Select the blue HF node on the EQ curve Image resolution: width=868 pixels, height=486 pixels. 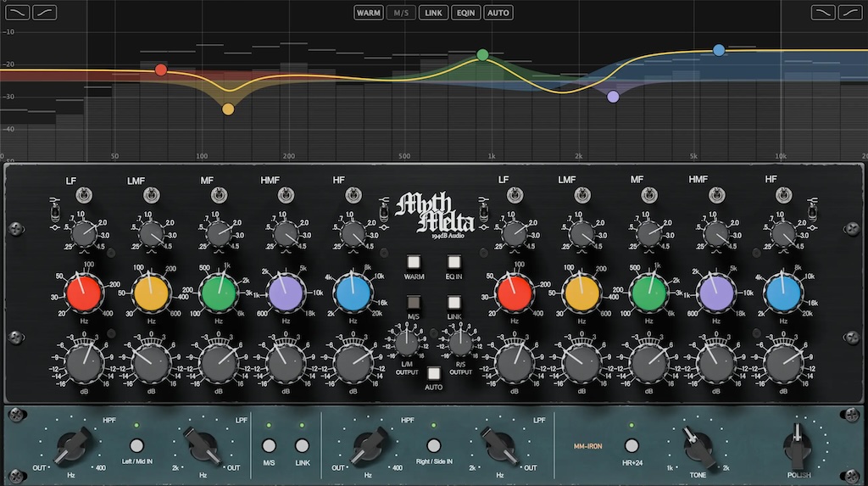tap(719, 50)
